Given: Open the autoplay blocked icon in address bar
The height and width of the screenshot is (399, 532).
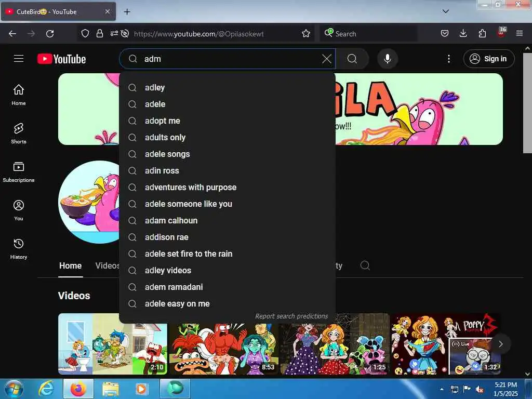Looking at the screenshot, I should (x=125, y=33).
